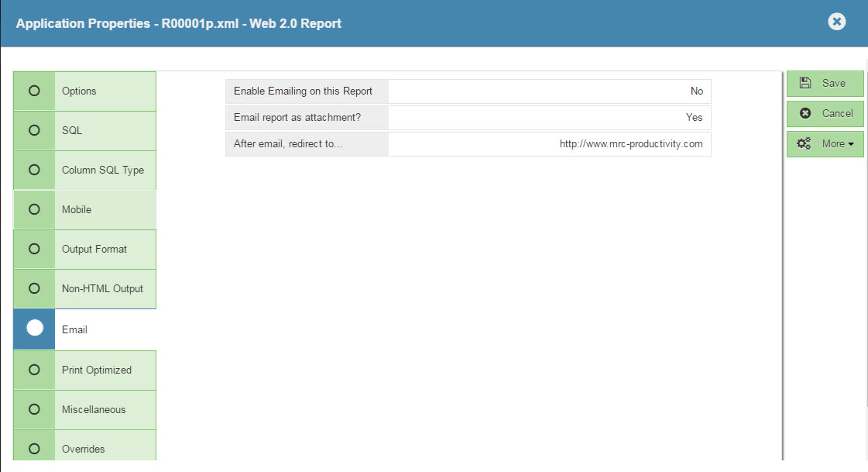868x472 pixels.
Task: Select the Non-HTML Output radio circle
Action: tap(34, 288)
